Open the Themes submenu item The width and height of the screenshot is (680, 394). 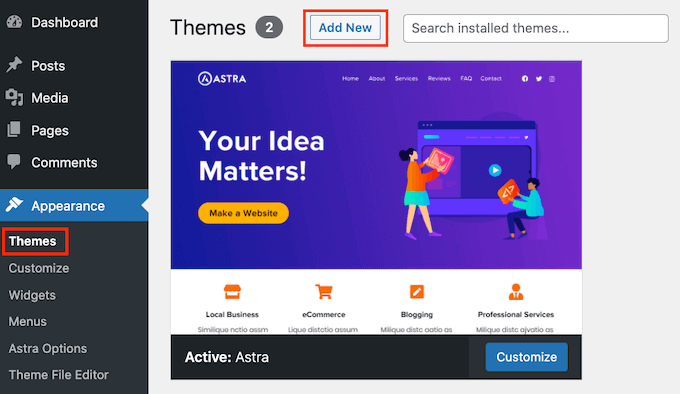[x=33, y=241]
